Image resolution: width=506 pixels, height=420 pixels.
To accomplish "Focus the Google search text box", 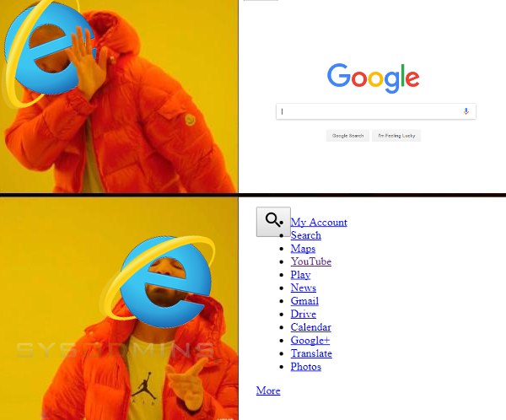I will [376, 111].
